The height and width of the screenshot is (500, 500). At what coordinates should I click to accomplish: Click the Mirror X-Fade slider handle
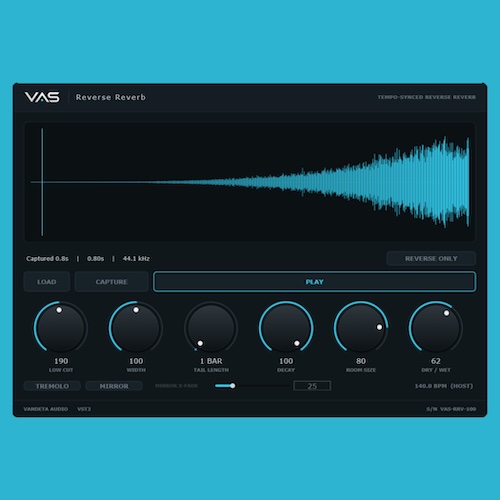(x=232, y=386)
